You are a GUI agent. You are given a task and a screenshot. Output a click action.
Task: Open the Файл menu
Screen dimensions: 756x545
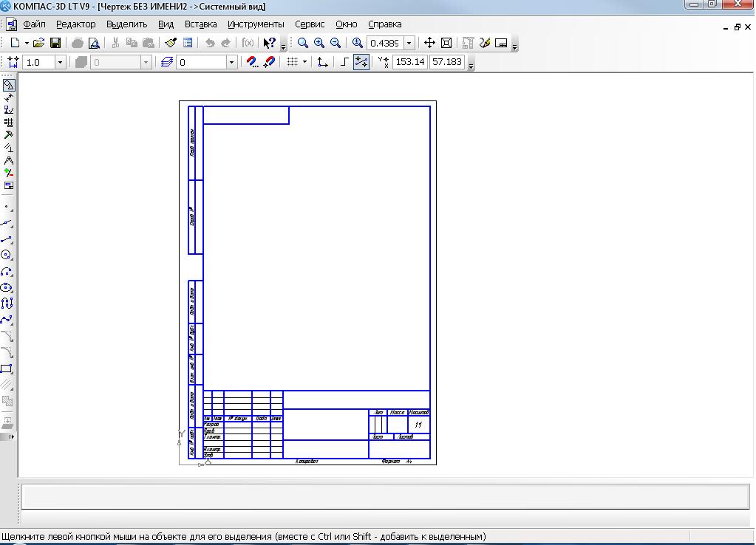(x=34, y=24)
